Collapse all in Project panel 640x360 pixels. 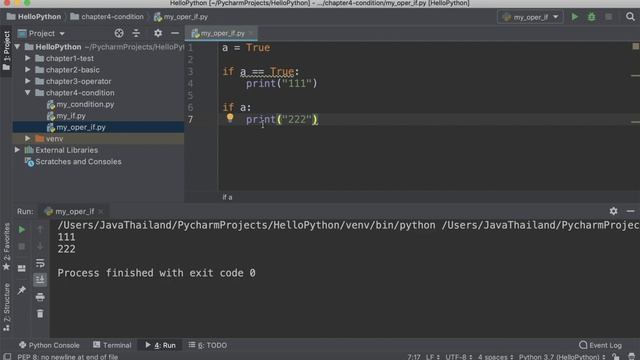coord(136,33)
